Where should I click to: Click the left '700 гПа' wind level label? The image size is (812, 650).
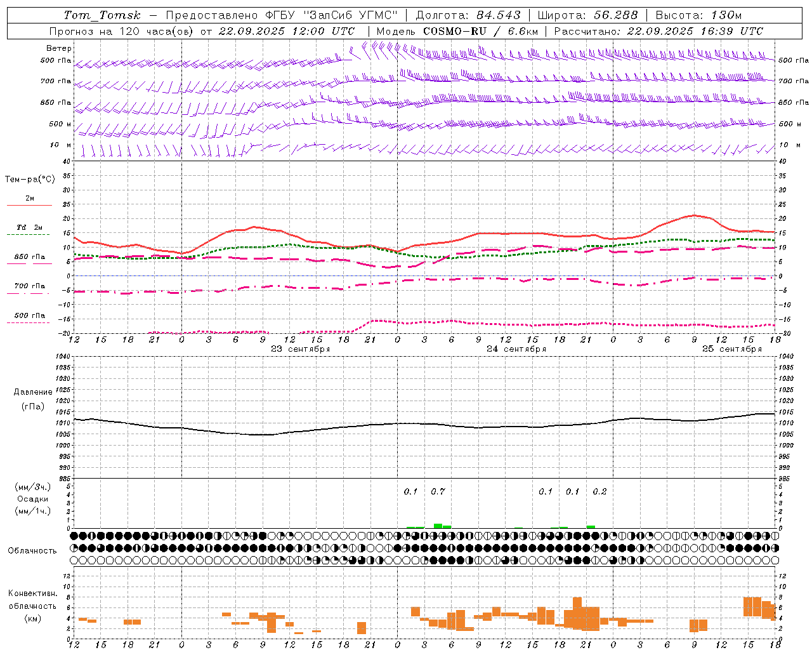56,81
